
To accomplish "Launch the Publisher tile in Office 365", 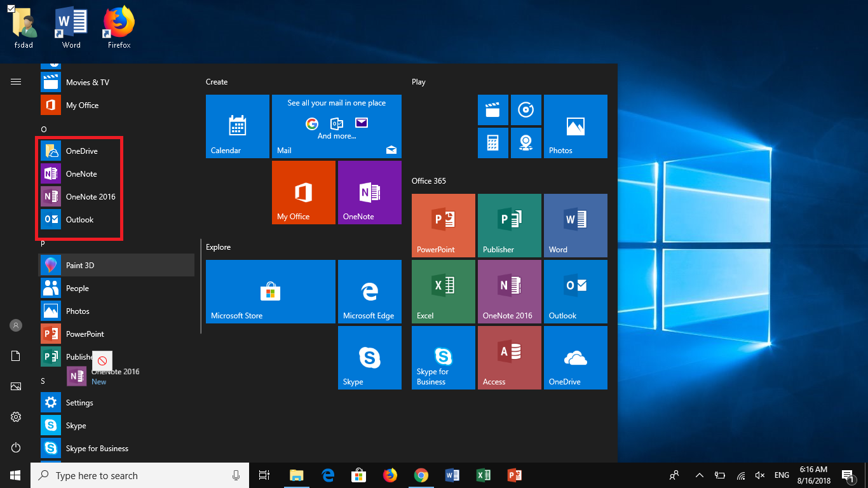I will point(510,226).
